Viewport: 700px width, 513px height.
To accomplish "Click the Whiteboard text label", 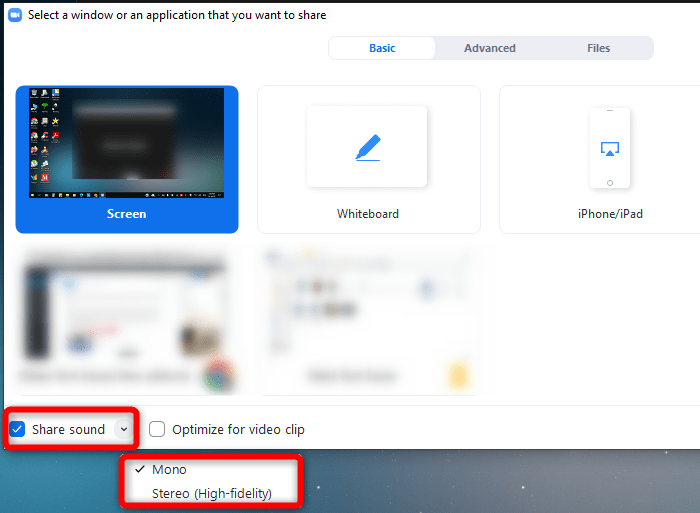I will [x=367, y=214].
